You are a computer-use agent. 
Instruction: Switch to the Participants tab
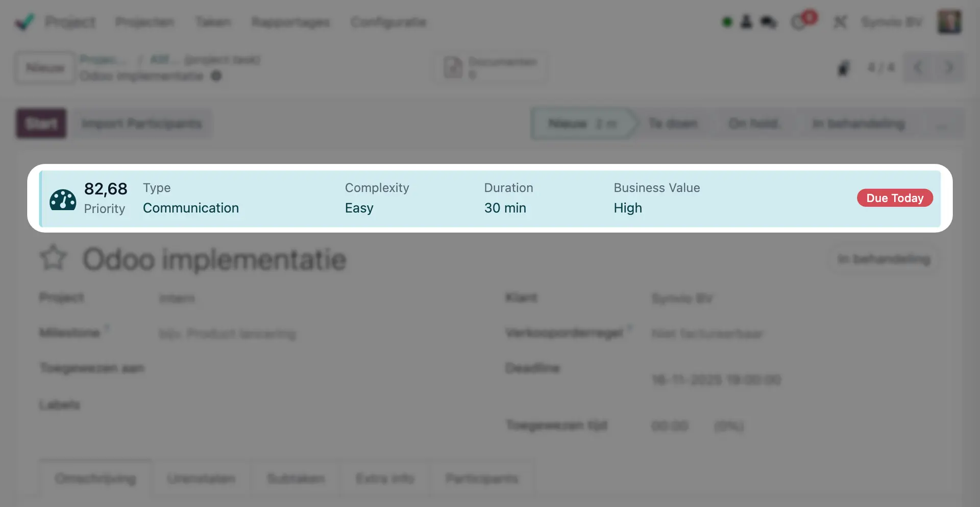tap(482, 478)
